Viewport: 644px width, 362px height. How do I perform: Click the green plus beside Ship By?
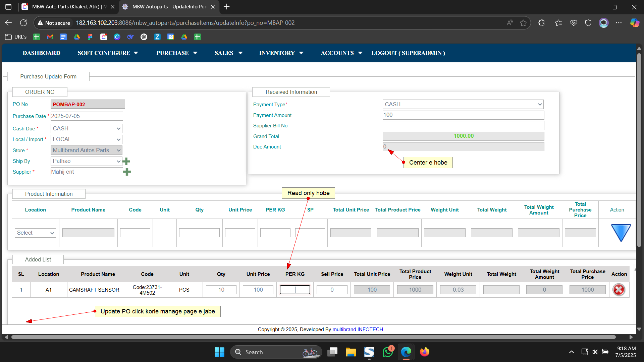click(126, 162)
